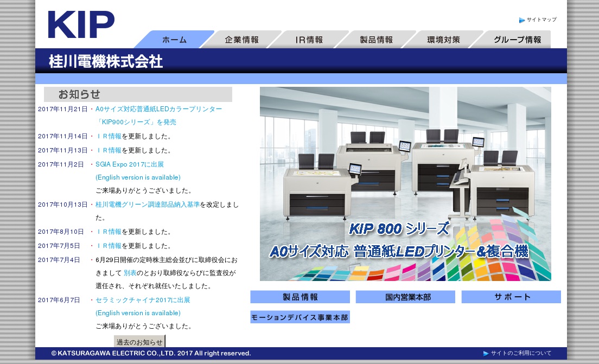Open the IR情報 link dated 2017年7月5日
Screen dimensions: 599x364
click(109, 246)
